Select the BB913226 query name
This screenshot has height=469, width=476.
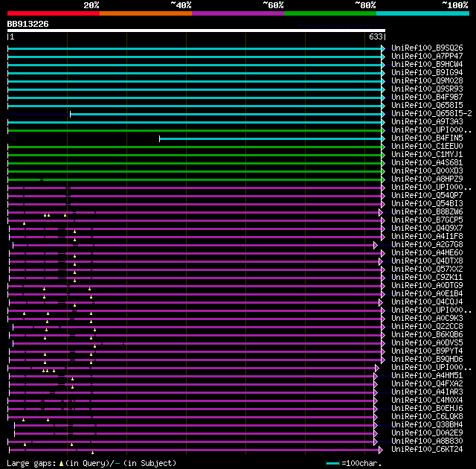[28, 24]
